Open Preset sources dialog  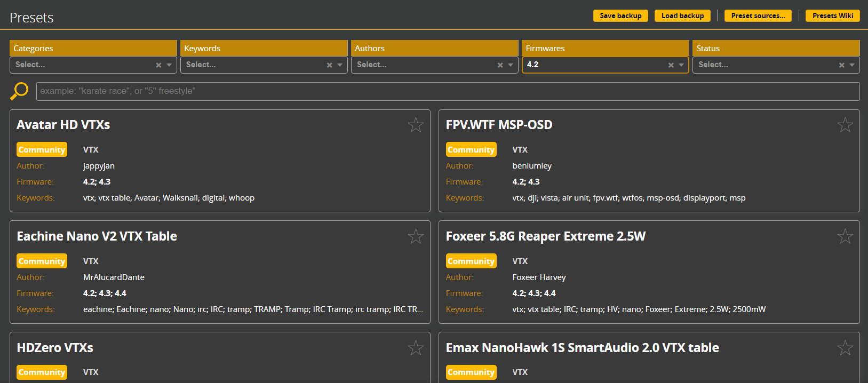pos(758,15)
